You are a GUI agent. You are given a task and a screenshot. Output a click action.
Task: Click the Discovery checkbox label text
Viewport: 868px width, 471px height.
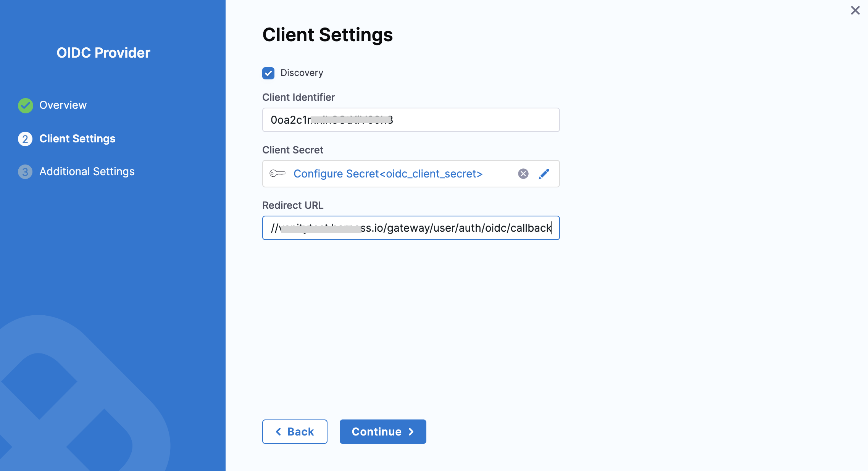[x=302, y=73]
